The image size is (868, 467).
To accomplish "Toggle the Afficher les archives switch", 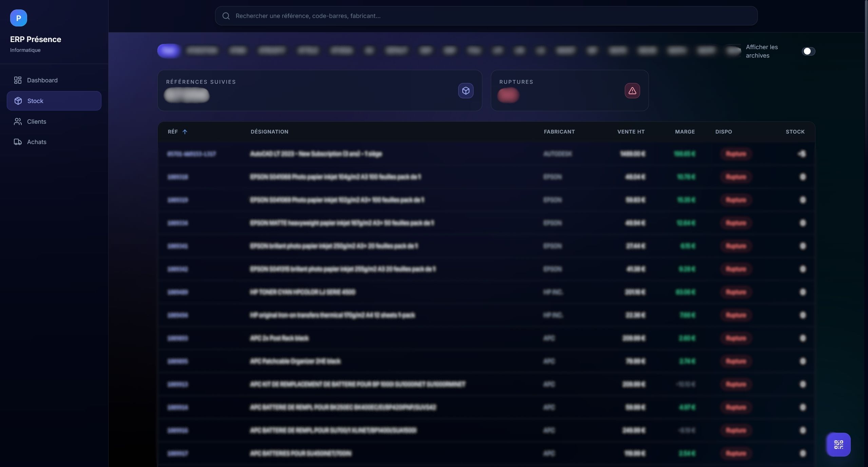I will 808,51.
